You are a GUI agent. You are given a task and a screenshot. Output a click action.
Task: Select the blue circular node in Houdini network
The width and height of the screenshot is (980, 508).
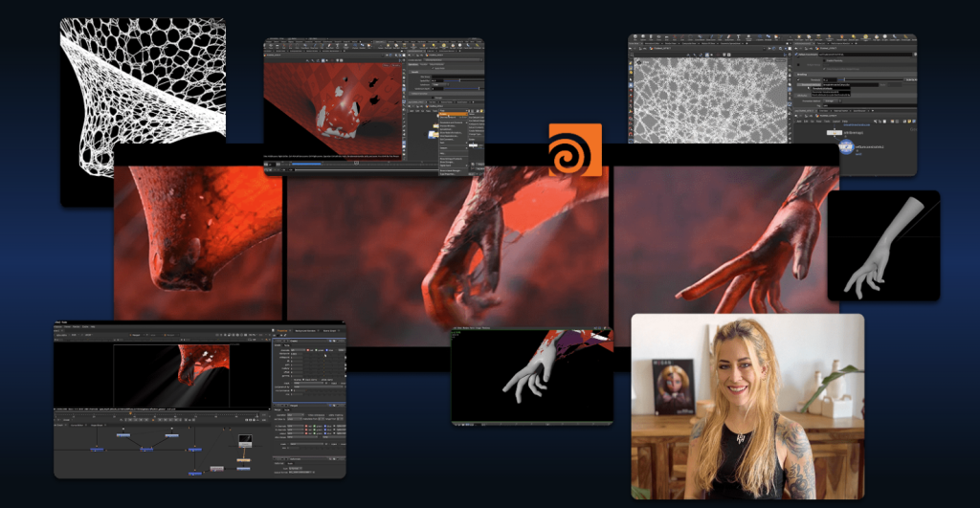pyautogui.click(x=846, y=147)
